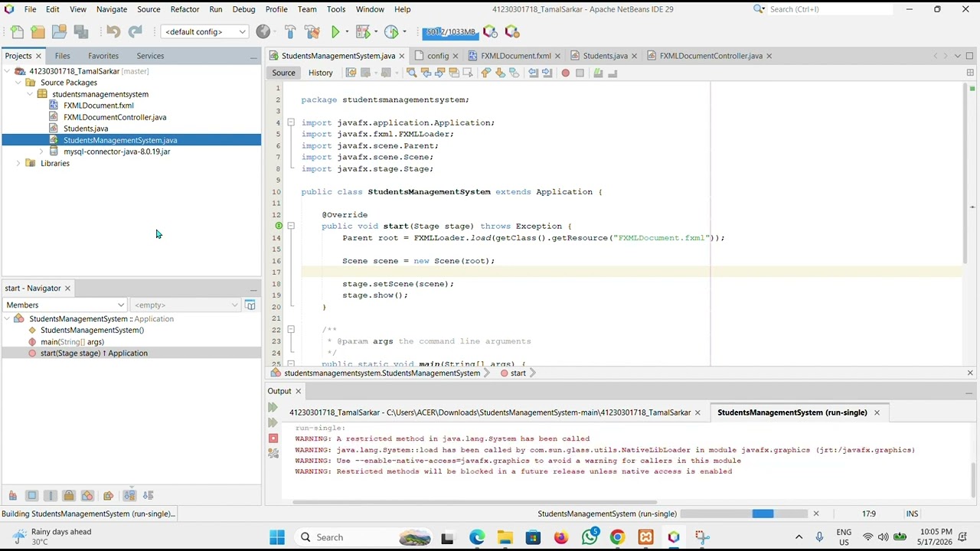Screen dimensions: 980x551
Task: Collapse the Source Packages node
Action: [18, 83]
